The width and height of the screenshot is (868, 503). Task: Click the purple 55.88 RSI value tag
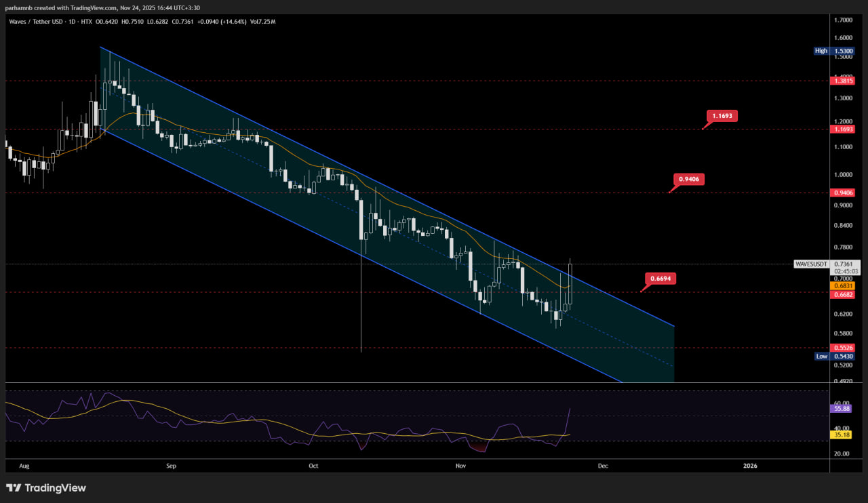840,409
